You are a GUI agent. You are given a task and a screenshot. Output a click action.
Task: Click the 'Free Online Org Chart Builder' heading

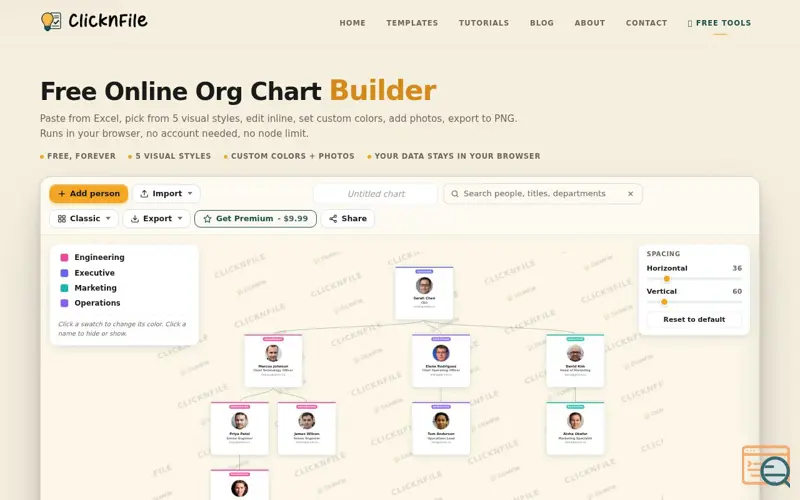pos(238,91)
